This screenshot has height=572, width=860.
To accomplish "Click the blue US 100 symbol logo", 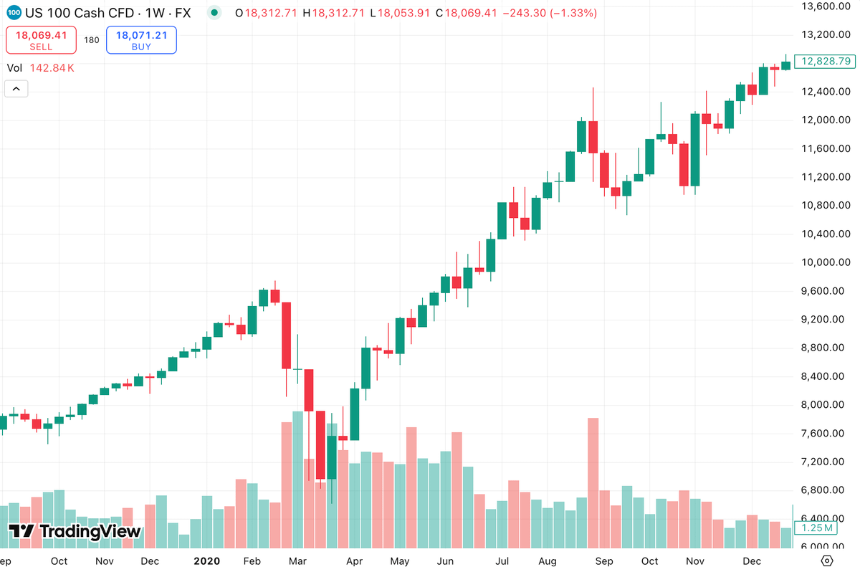I will pos(14,13).
